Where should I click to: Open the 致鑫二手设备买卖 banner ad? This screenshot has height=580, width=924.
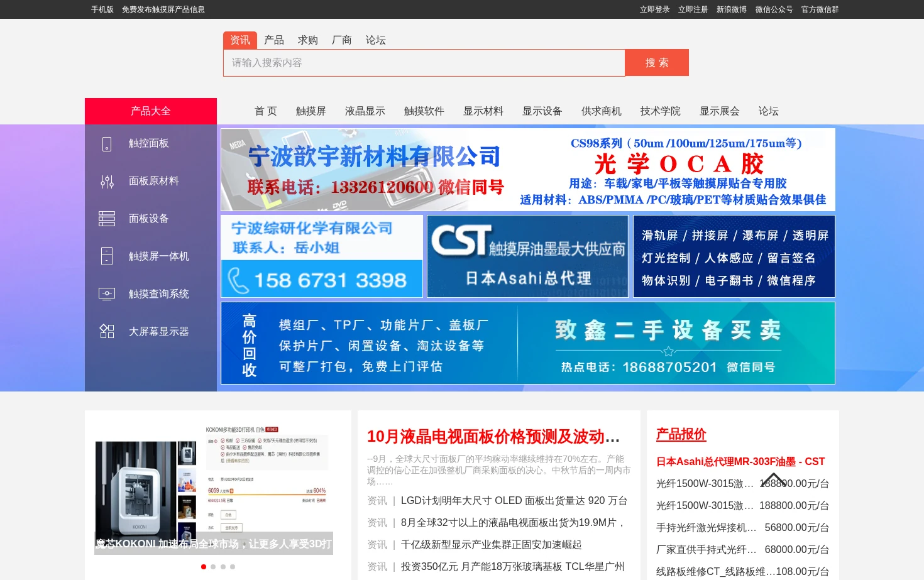pyautogui.click(x=528, y=343)
